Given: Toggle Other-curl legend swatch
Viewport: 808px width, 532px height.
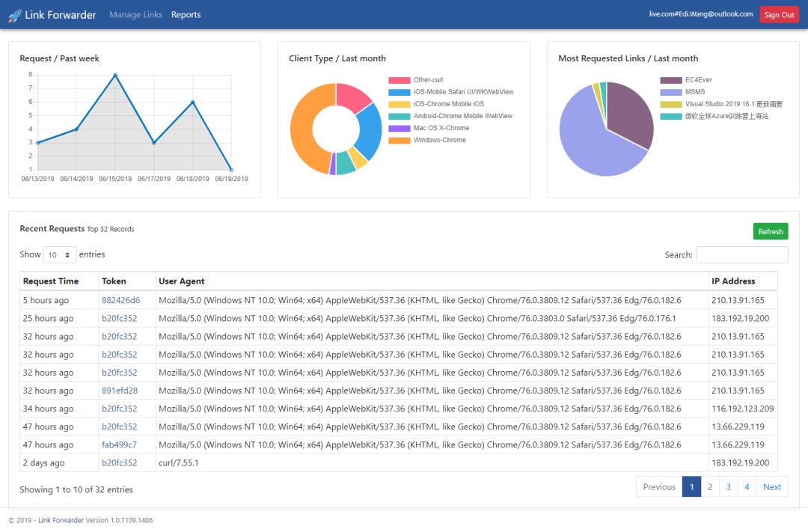Looking at the screenshot, I should (x=399, y=80).
